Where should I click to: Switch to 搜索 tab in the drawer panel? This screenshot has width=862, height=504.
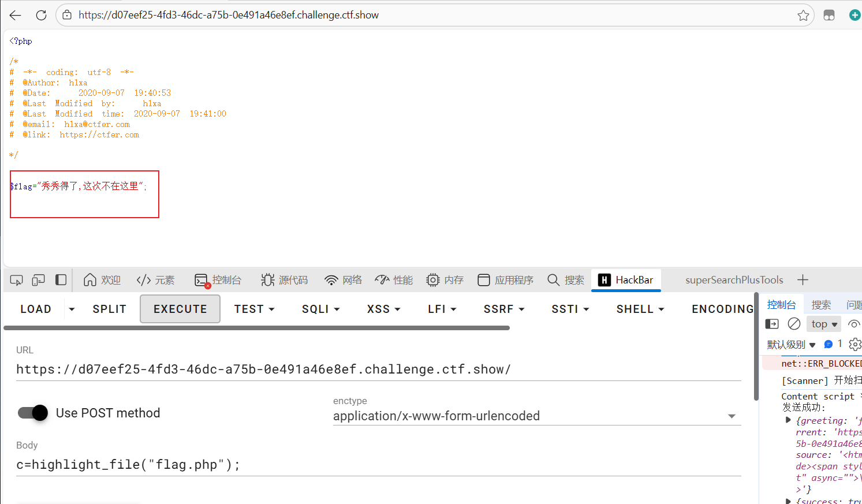pos(821,304)
